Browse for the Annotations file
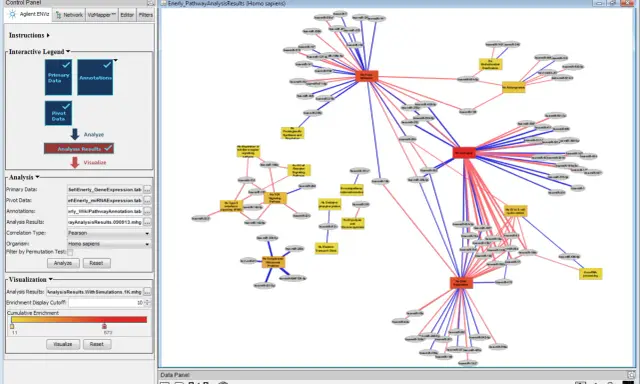Viewport: 640px width, 384px height. pyautogui.click(x=147, y=211)
